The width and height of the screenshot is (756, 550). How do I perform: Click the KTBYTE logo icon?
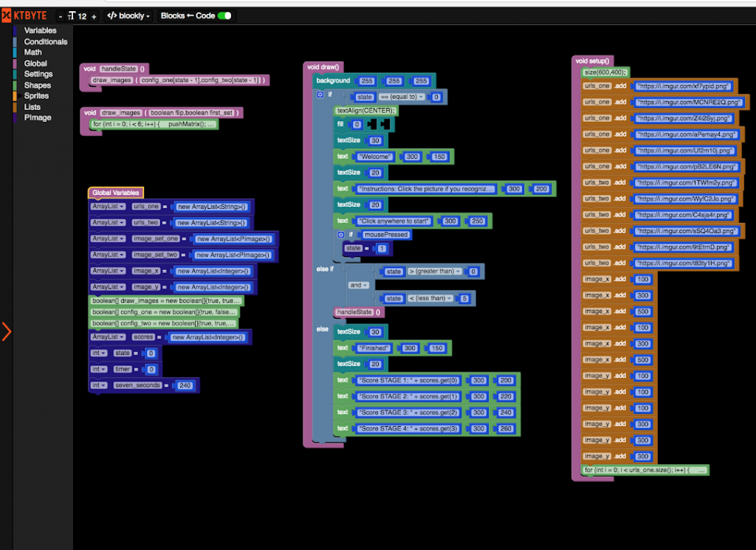[x=7, y=13]
